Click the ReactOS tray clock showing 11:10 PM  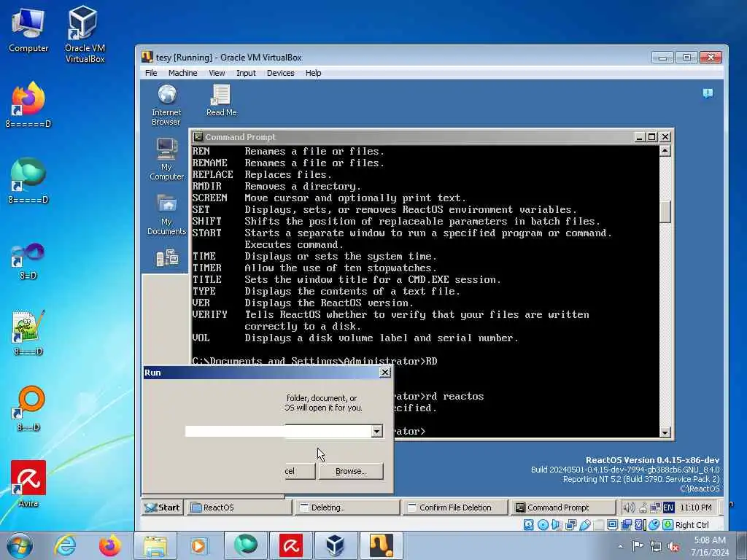click(x=695, y=507)
